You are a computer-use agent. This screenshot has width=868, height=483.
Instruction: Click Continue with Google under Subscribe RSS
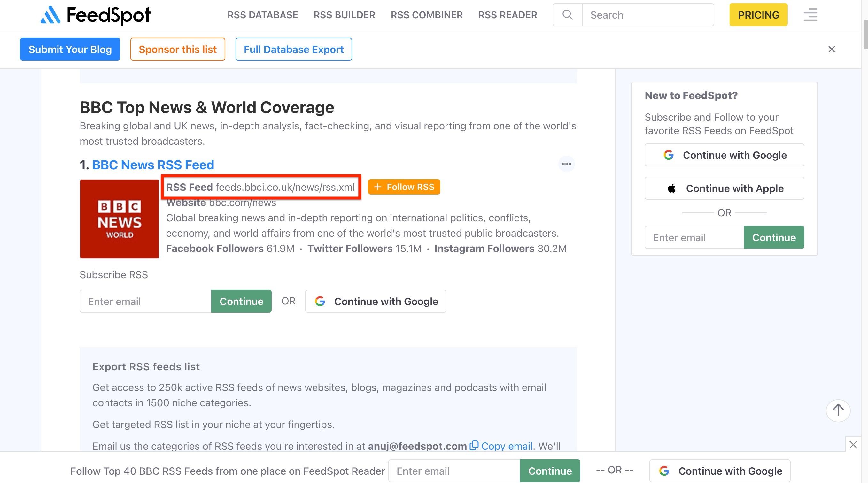(376, 301)
